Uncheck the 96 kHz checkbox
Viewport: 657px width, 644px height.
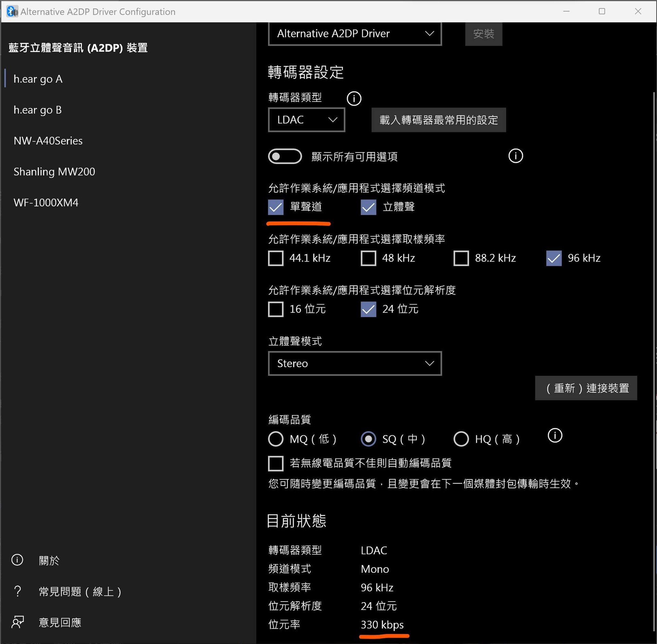point(554,258)
